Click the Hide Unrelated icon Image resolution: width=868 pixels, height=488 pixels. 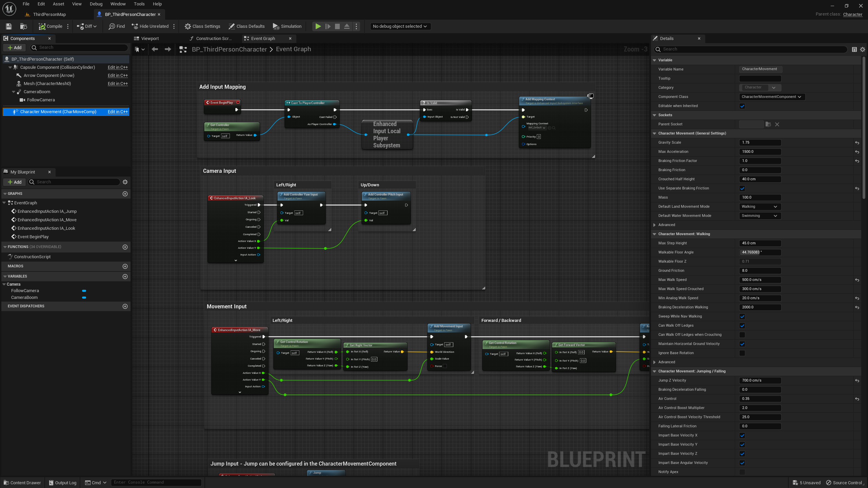pyautogui.click(x=135, y=26)
